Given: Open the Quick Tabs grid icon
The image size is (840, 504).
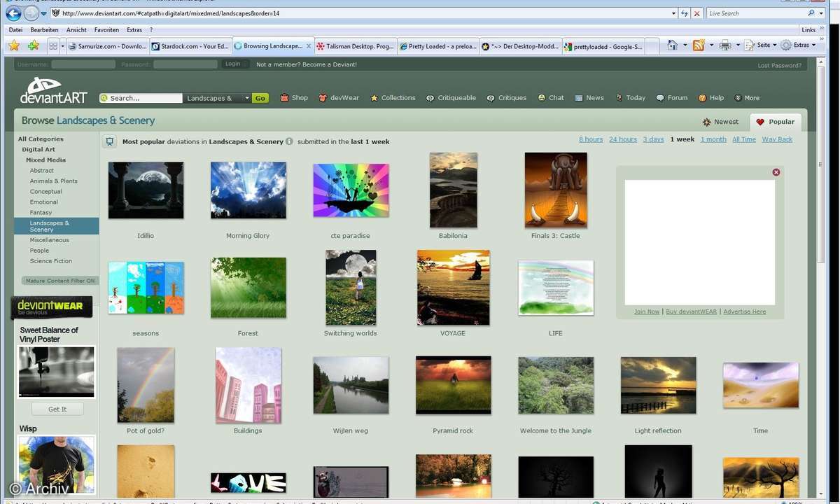Looking at the screenshot, I should [x=53, y=45].
